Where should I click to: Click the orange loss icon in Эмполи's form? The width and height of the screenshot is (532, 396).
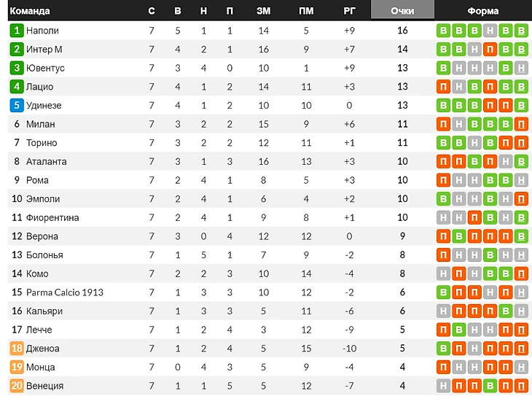pyautogui.click(x=521, y=198)
